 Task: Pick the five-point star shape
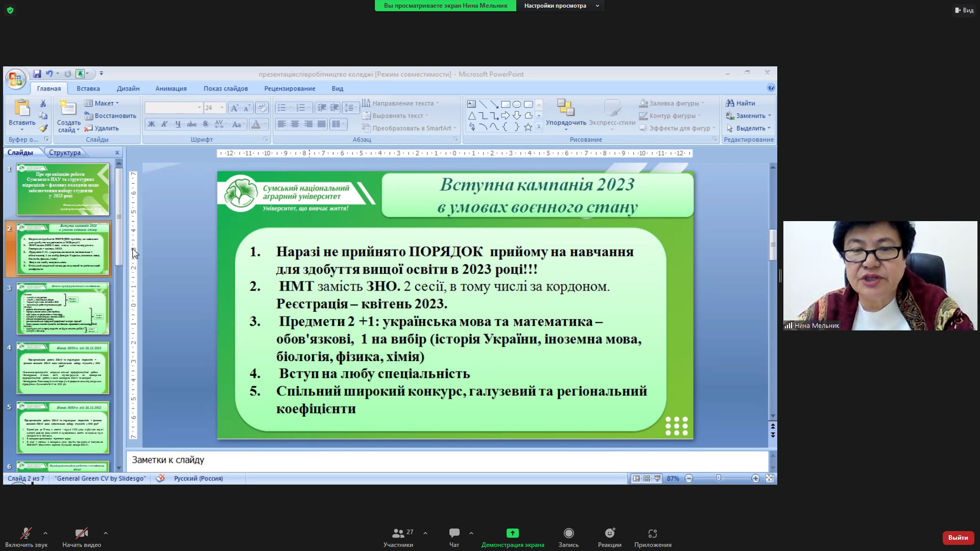528,127
